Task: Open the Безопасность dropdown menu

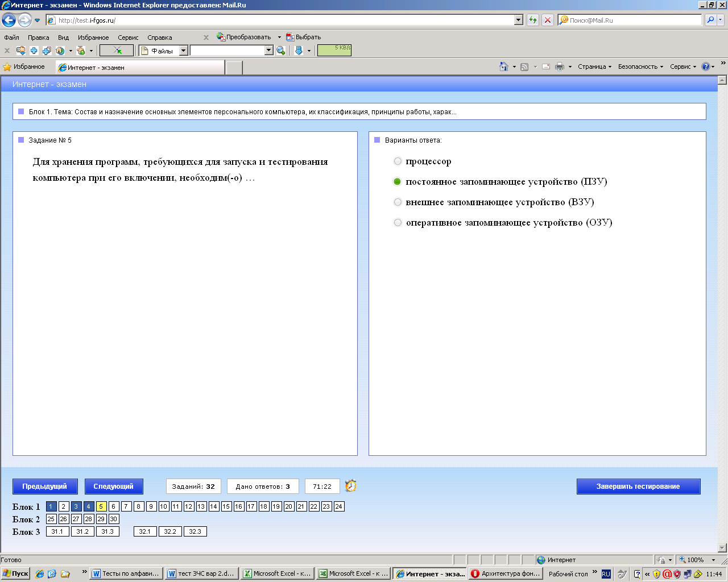Action: tap(640, 66)
